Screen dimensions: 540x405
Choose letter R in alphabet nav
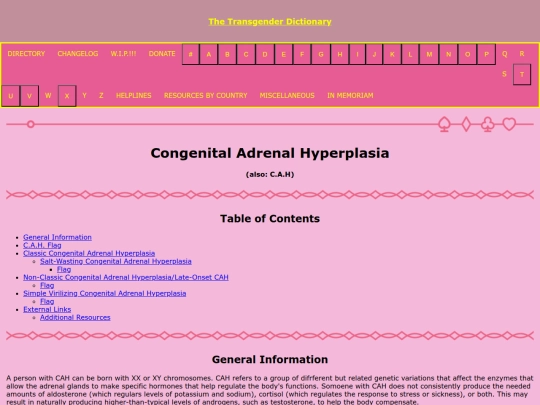pos(522,54)
